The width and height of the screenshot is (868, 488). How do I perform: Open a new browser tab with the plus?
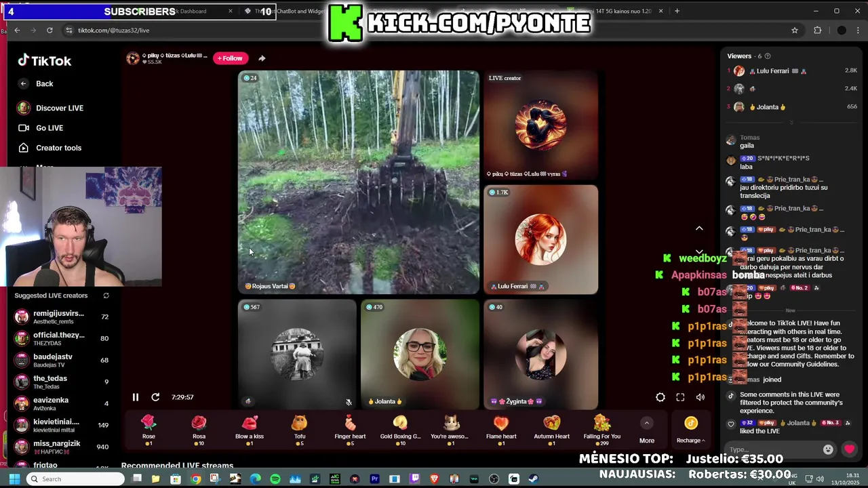point(677,11)
